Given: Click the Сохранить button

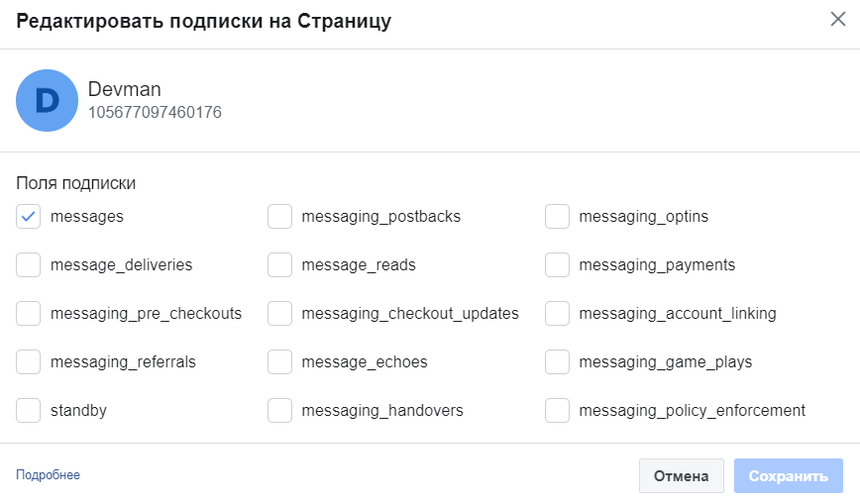Looking at the screenshot, I should tap(788, 476).
